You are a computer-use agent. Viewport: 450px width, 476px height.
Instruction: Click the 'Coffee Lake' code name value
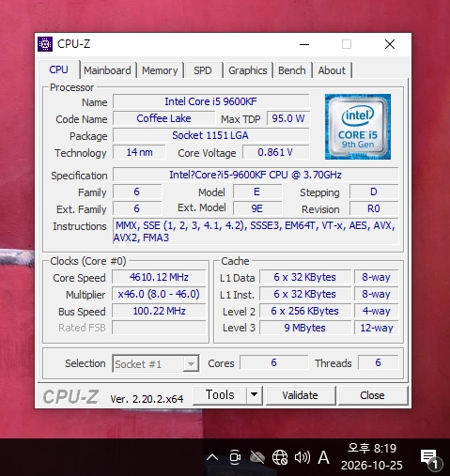(163, 118)
